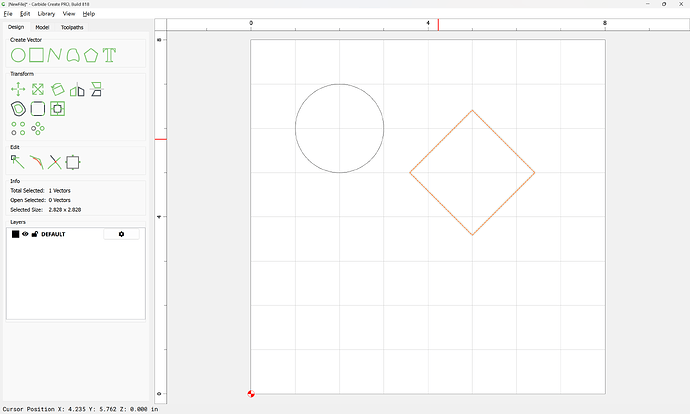Open the File menu
Image resolution: width=690 pixels, height=414 pixels.
(8, 14)
